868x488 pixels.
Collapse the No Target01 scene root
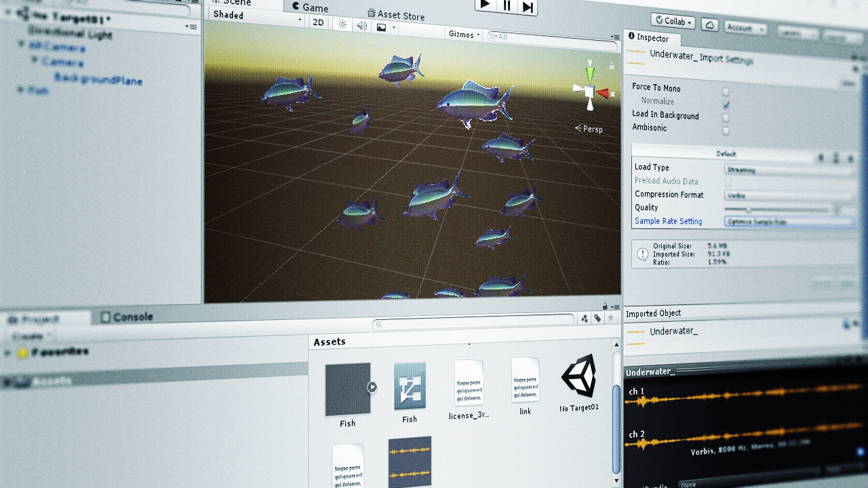(x=7, y=12)
